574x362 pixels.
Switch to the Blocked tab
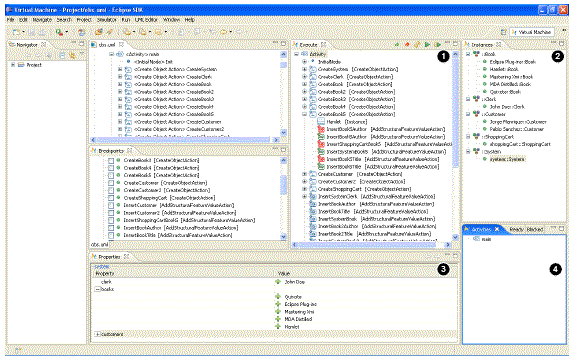point(534,229)
